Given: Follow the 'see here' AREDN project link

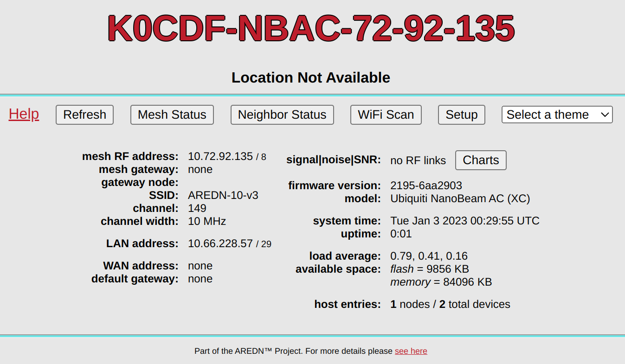Looking at the screenshot, I should pyautogui.click(x=411, y=351).
